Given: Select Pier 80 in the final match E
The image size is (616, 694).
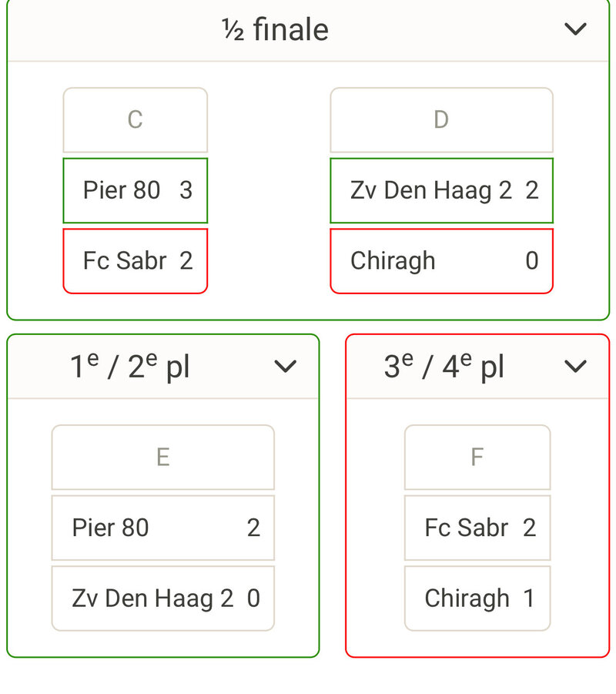Looking at the screenshot, I should pos(110,528).
